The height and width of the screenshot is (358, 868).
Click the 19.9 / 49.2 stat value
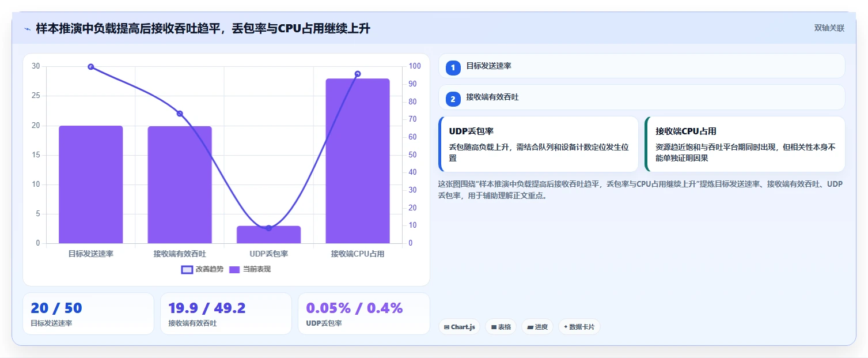tap(207, 308)
